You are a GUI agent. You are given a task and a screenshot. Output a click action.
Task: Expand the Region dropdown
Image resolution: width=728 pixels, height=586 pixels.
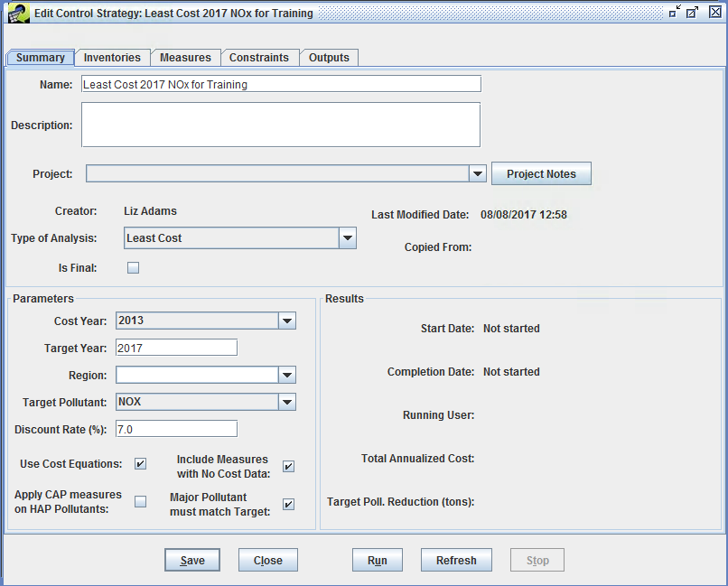pos(287,374)
